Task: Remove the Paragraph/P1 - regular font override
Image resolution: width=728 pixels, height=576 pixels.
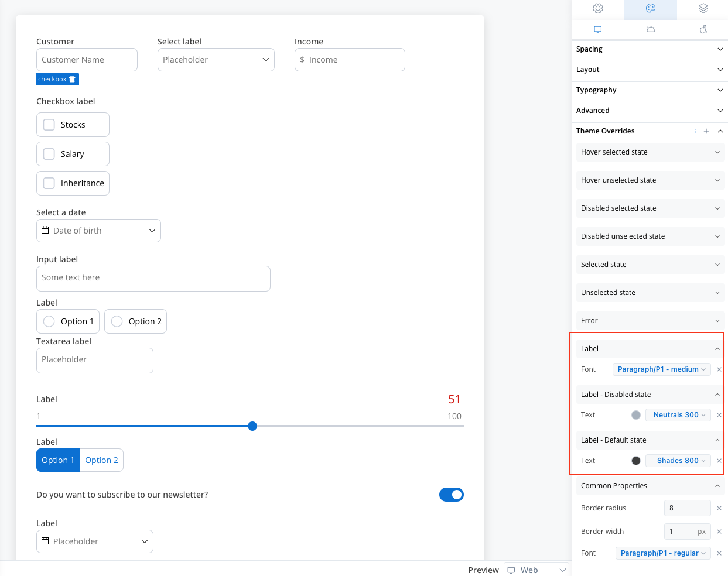Action: coord(719,553)
